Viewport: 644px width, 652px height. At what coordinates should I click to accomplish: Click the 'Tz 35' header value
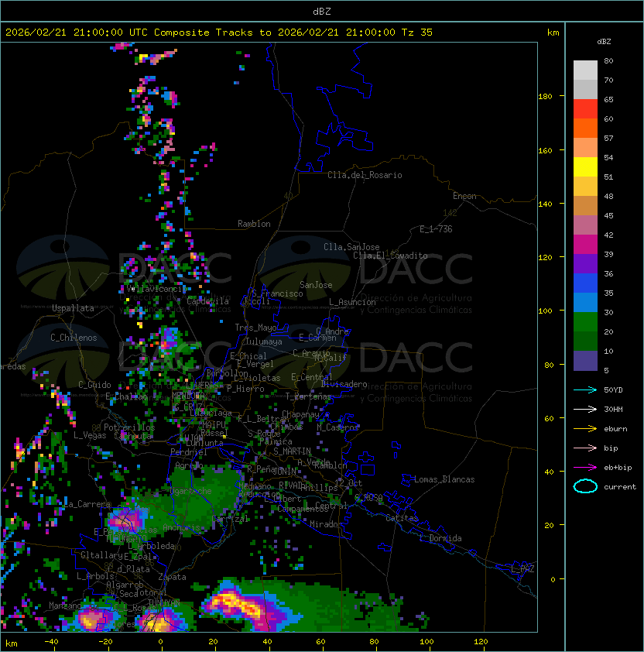click(x=417, y=33)
